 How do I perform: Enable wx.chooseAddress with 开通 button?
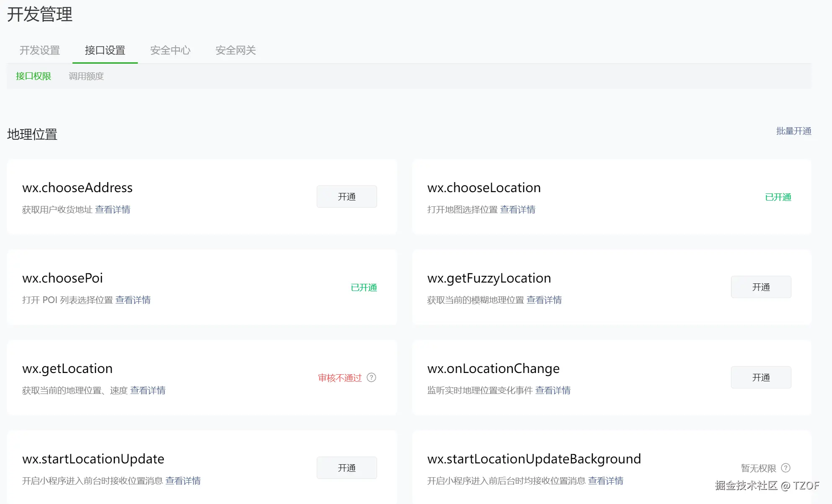pos(346,197)
